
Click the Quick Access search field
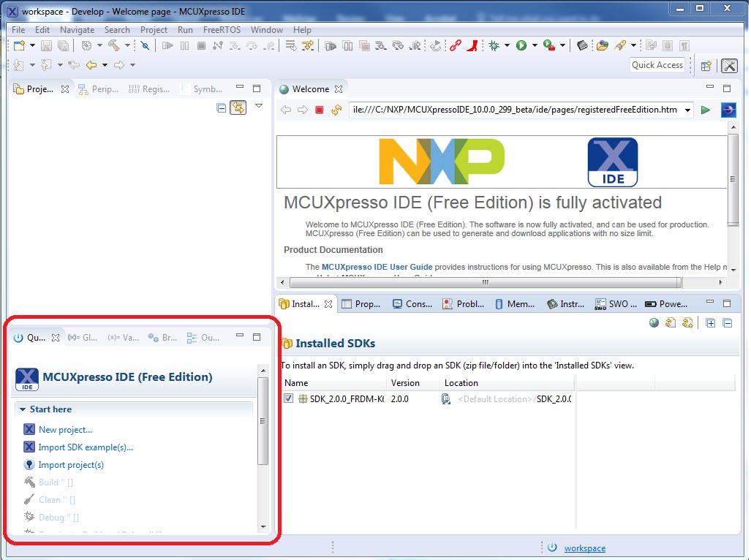[x=657, y=65]
